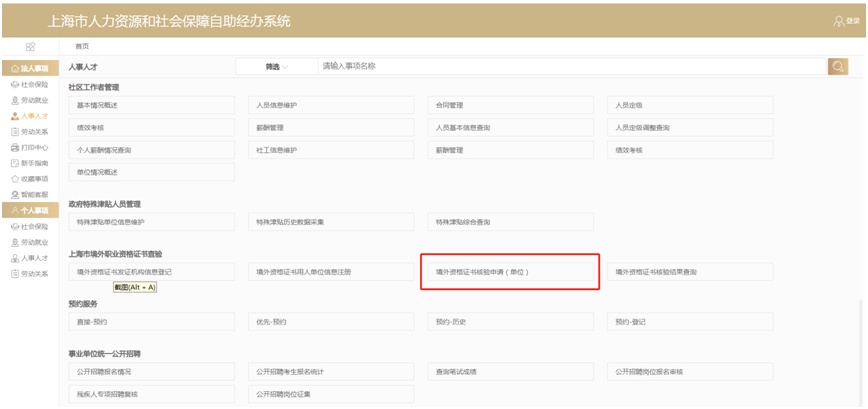The image size is (868, 409).
Task: Open 合同管理 item
Action: pos(510,105)
